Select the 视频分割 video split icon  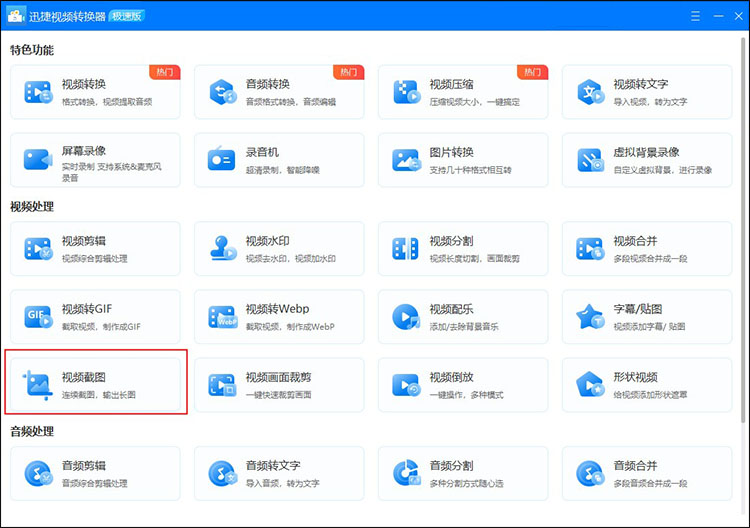pos(405,249)
